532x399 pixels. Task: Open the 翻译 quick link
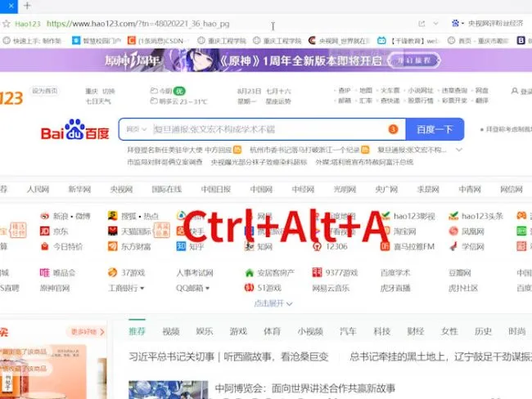click(482, 101)
